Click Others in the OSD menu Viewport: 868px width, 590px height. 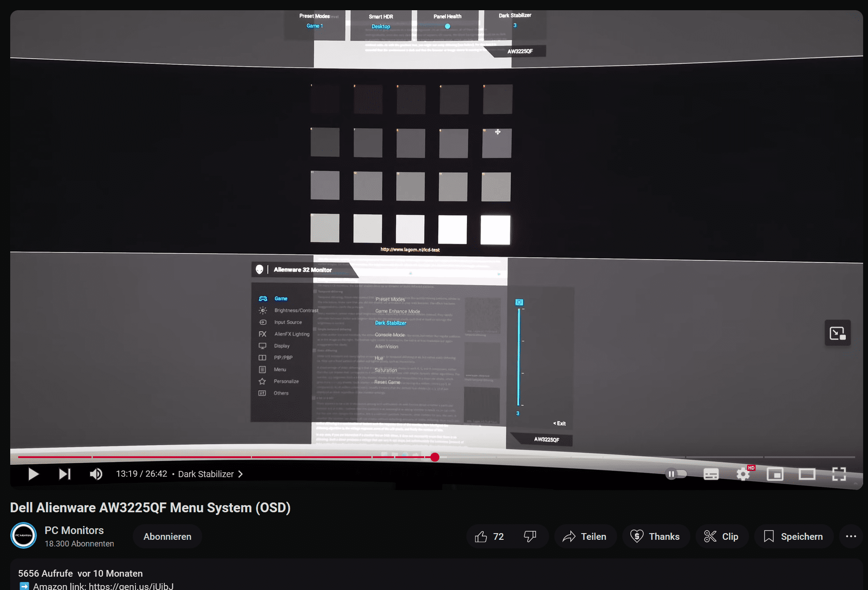tap(281, 393)
